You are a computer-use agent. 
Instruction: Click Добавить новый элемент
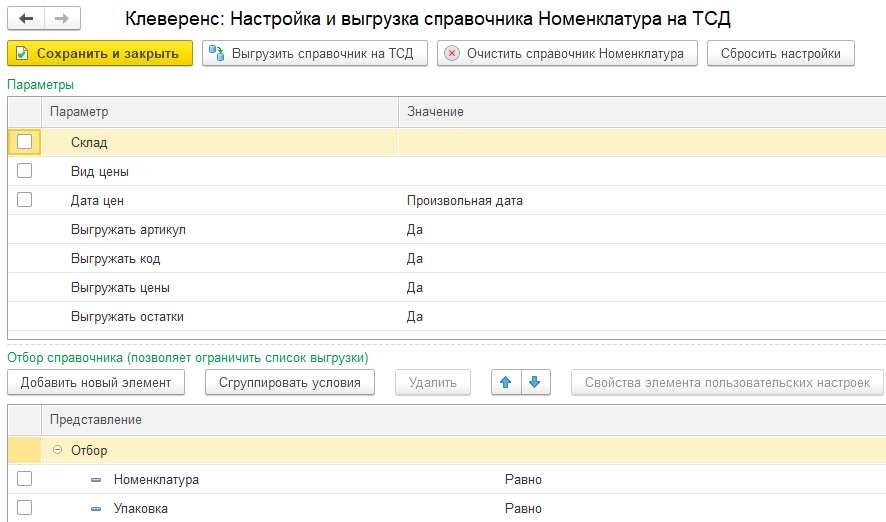click(96, 382)
